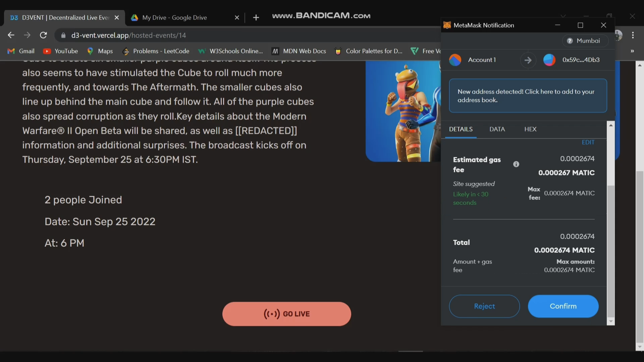
Task: Click the MetaMask scrollbar down arrow
Action: click(611, 321)
